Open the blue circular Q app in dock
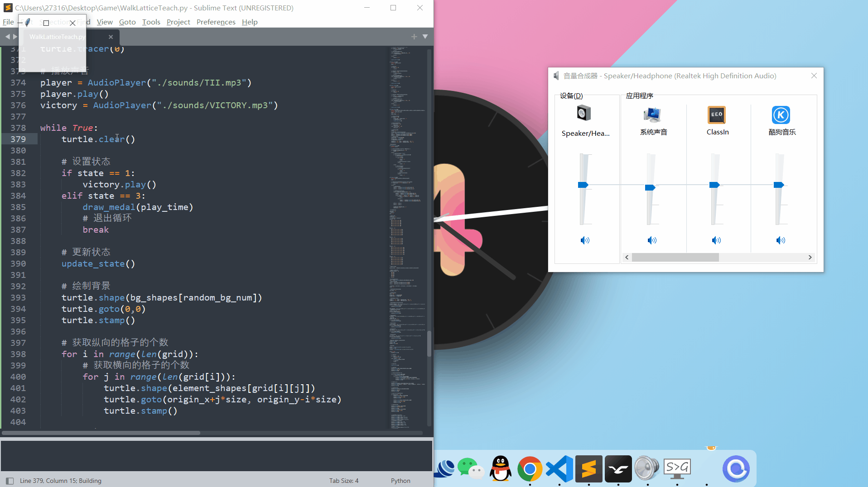The image size is (868, 487). (736, 469)
